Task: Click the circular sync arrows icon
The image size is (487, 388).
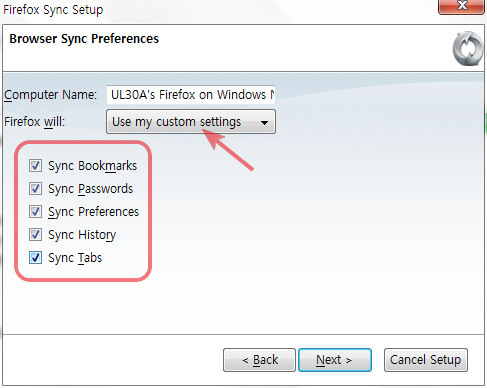Action: 468,49
